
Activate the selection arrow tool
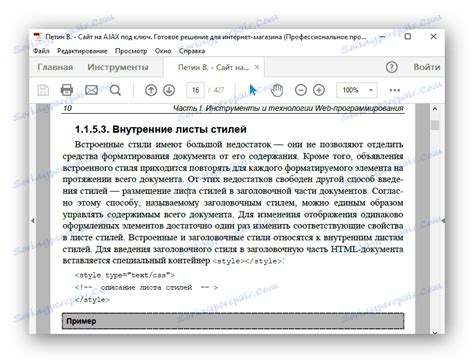click(x=253, y=90)
